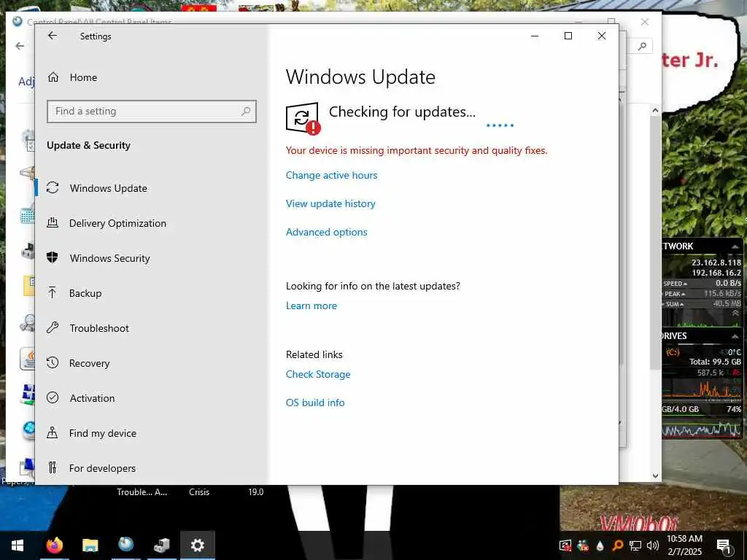This screenshot has height=560, width=747.
Task: Open View update history
Action: [330, 204]
